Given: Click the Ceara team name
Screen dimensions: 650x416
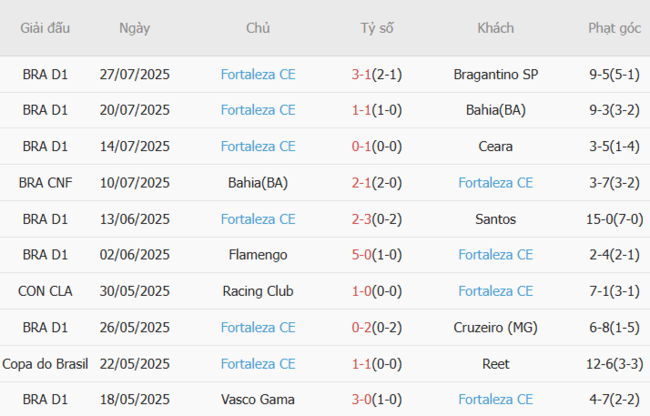Looking at the screenshot, I should click(495, 146).
